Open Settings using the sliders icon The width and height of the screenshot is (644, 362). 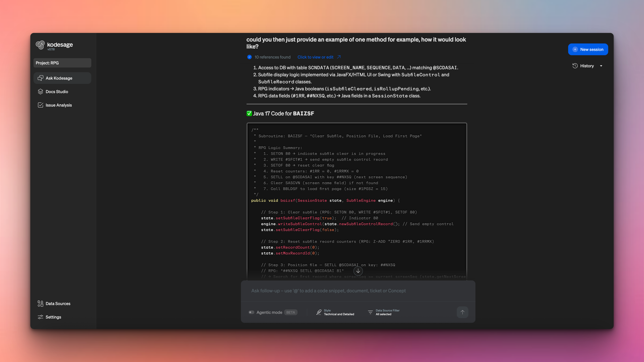click(x=40, y=317)
